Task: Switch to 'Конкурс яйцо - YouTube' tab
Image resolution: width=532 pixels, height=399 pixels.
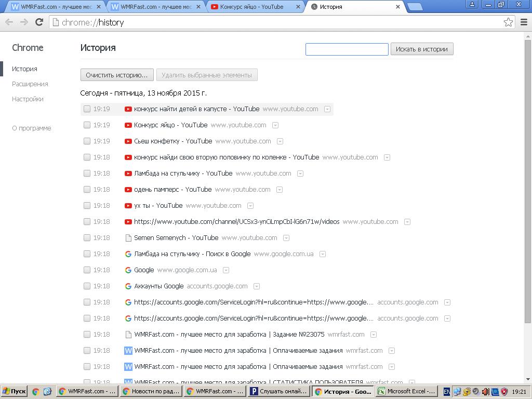Action: click(255, 7)
